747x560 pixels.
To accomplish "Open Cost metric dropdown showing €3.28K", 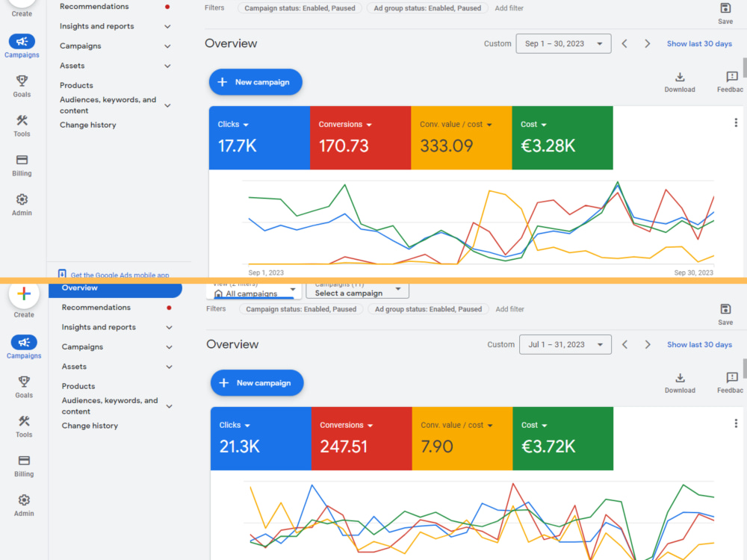I will (533, 124).
